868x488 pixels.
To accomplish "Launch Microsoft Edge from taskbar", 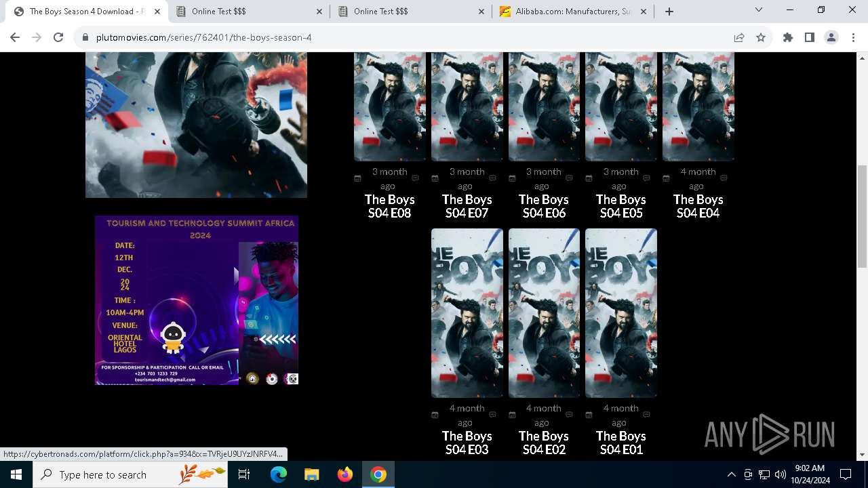I will (279, 474).
